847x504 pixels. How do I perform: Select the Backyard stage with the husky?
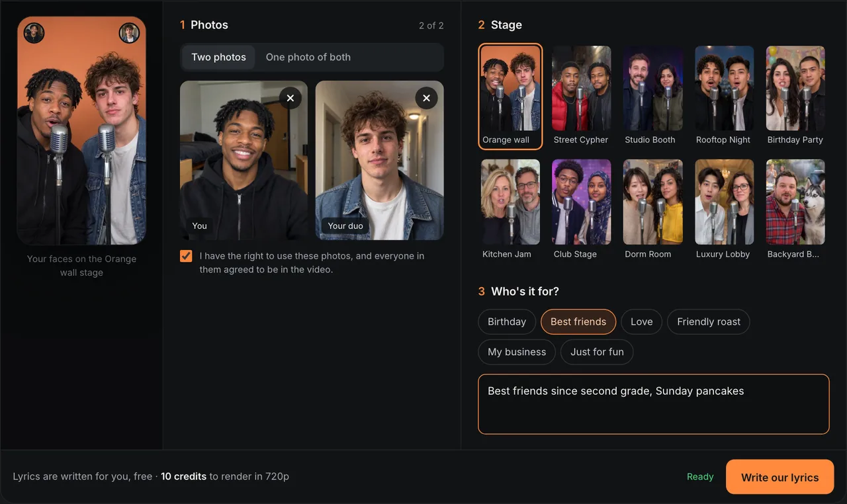click(795, 210)
